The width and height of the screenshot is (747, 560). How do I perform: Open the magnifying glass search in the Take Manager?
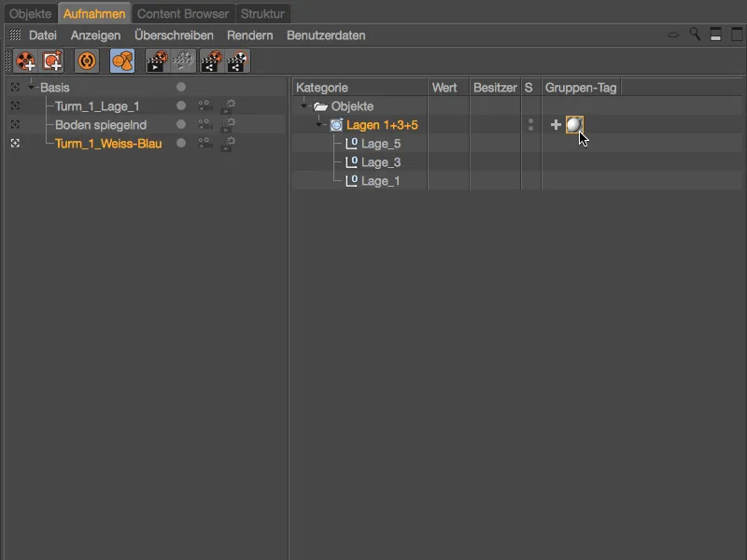pyautogui.click(x=695, y=34)
